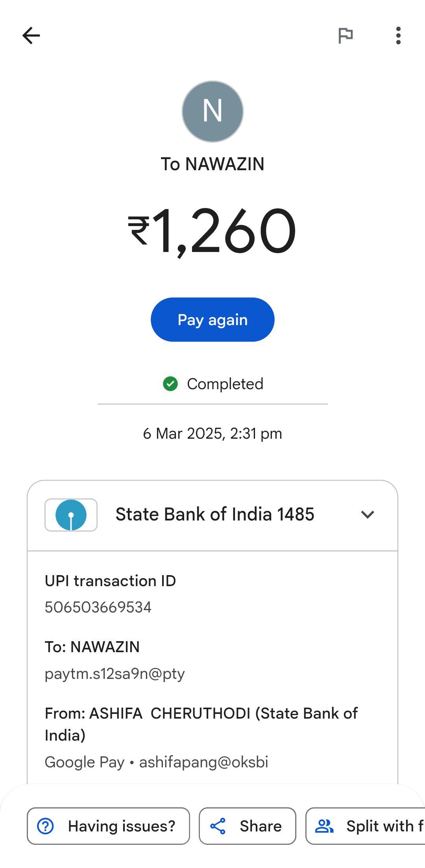Open the three-dot overflow menu
Screen dimensions: 425x868
click(x=398, y=36)
